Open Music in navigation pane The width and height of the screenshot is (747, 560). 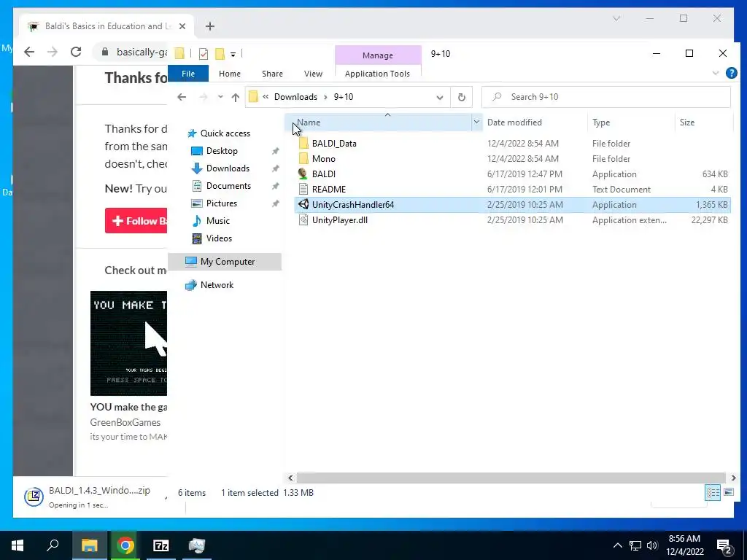[217, 221]
